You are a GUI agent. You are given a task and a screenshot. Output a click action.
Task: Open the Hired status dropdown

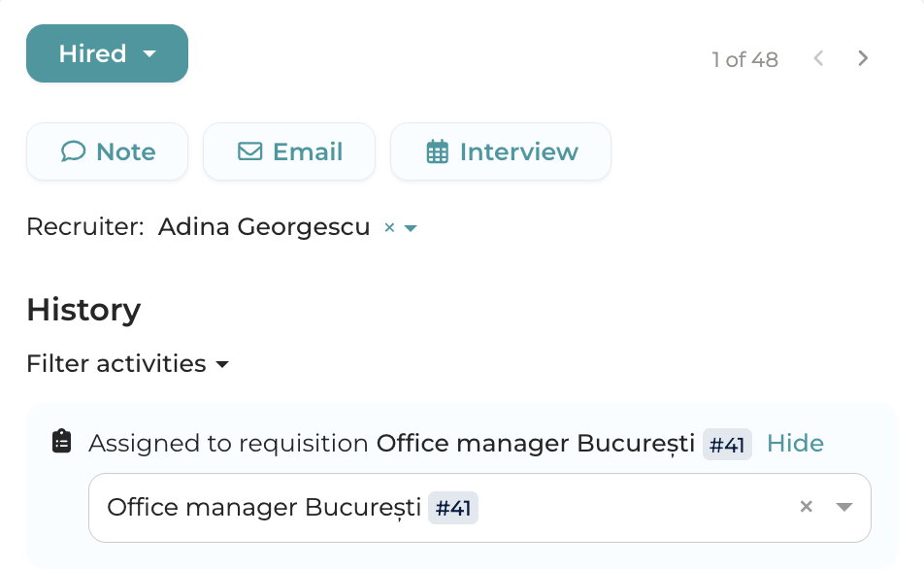[107, 53]
